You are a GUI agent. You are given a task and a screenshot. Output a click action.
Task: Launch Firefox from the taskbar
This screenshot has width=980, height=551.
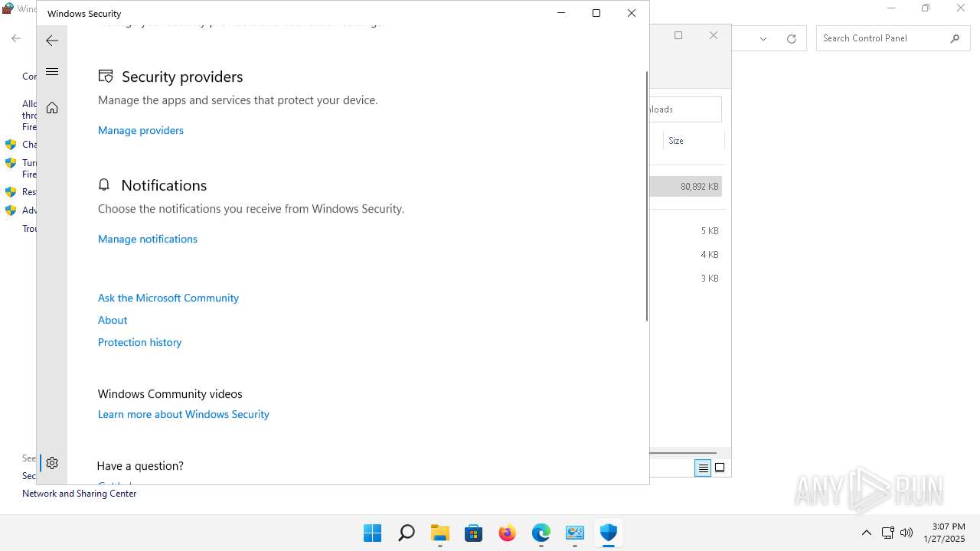(508, 533)
